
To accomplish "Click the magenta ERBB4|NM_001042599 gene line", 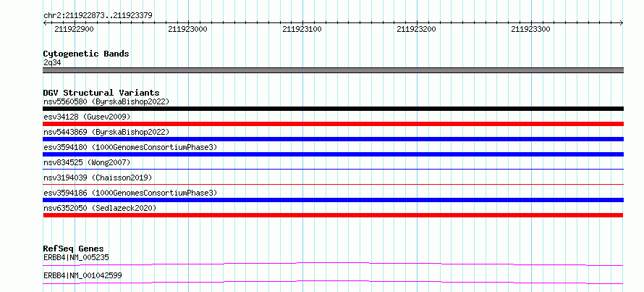I will [333, 281].
